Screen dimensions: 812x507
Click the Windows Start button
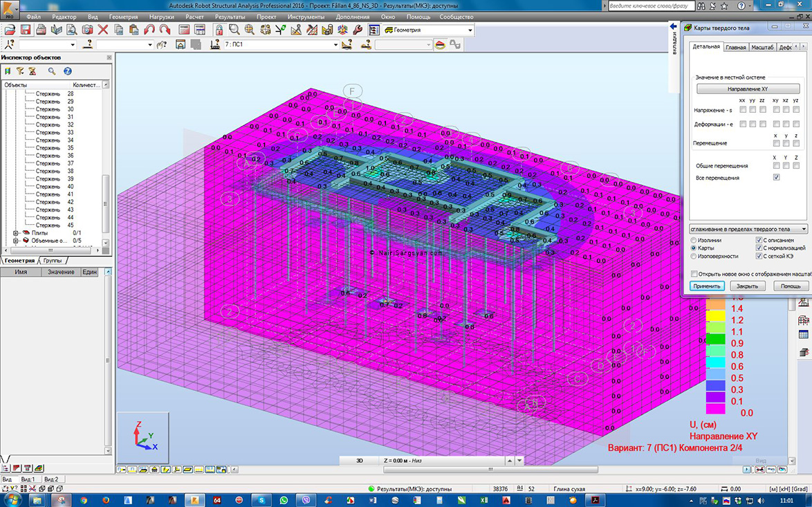pos(11,500)
